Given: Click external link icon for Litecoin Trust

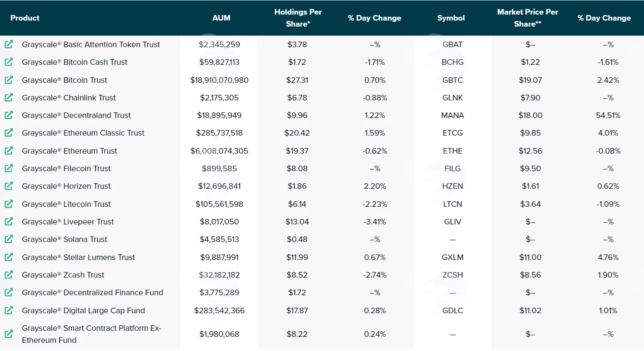Looking at the screenshot, I should tap(9, 204).
